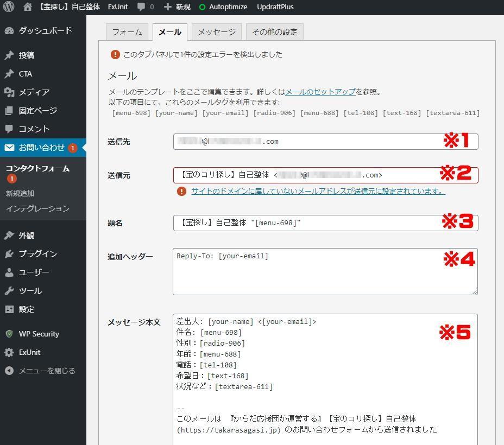Open 新規追加 submenu item

pyautogui.click(x=20, y=193)
